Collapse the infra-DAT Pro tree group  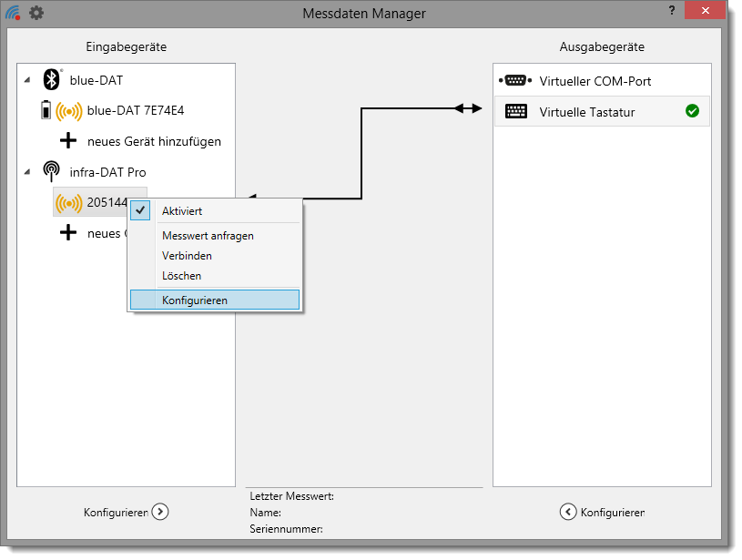click(26, 172)
